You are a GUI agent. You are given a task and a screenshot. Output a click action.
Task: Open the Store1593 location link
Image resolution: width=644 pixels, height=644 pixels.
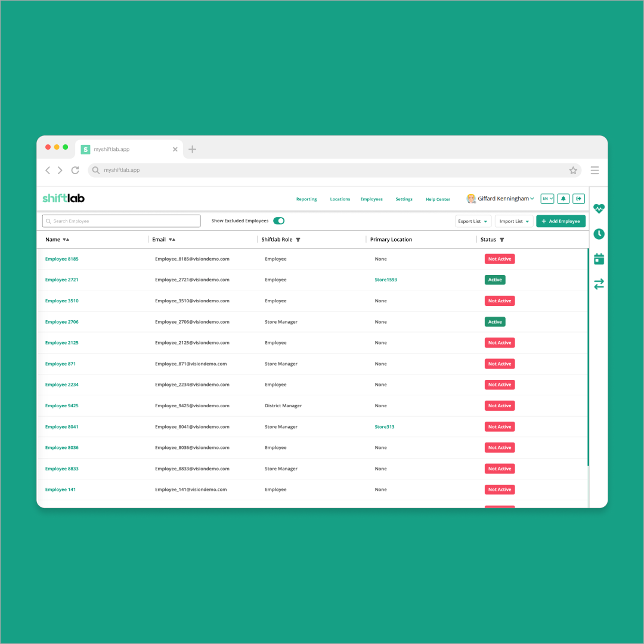[x=385, y=280]
